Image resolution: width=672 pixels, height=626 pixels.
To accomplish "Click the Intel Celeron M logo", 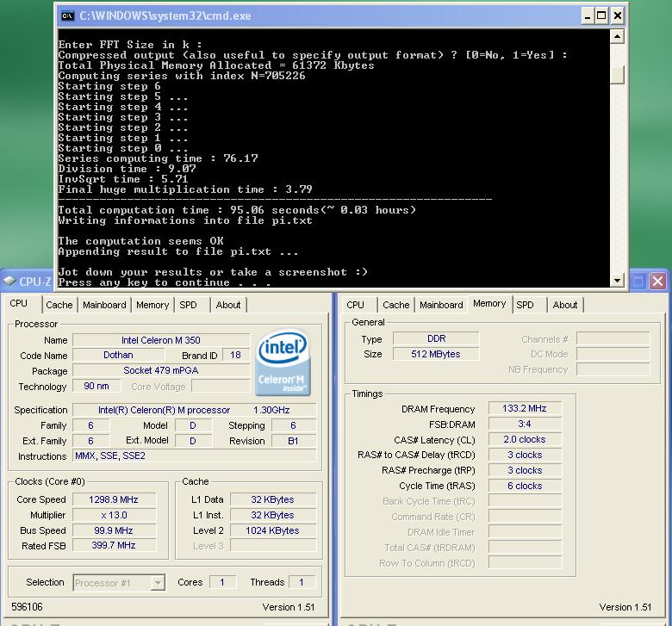I will [x=283, y=363].
